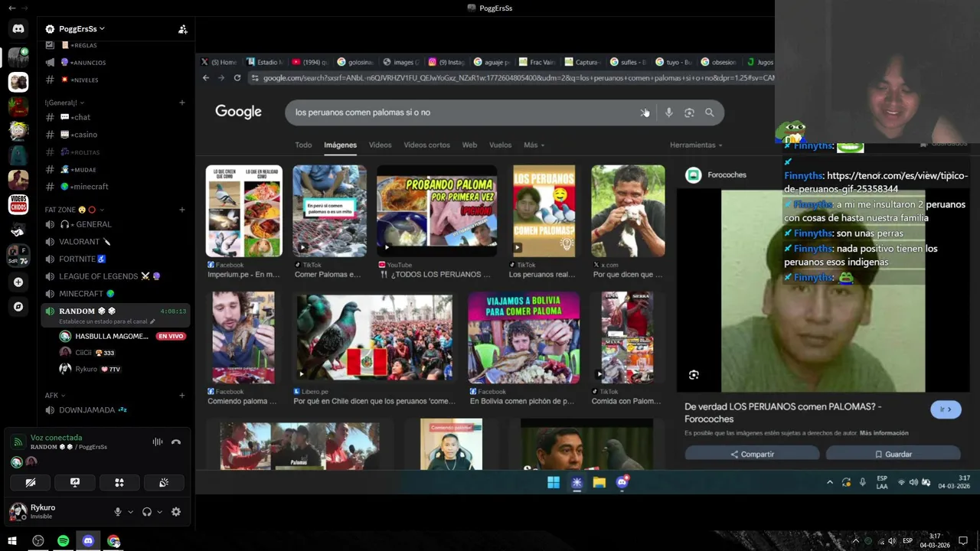Open noise suppression waveform icon
This screenshot has width=980, height=551.
[x=157, y=442]
